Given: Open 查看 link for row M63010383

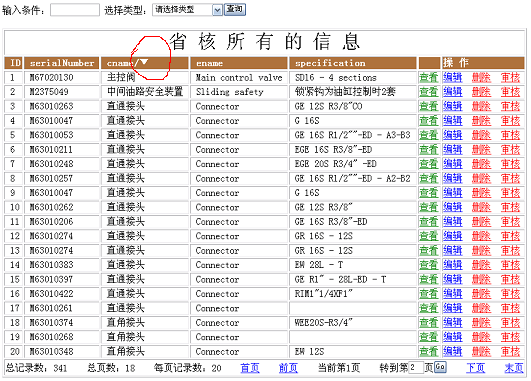Looking at the screenshot, I should (429, 264).
